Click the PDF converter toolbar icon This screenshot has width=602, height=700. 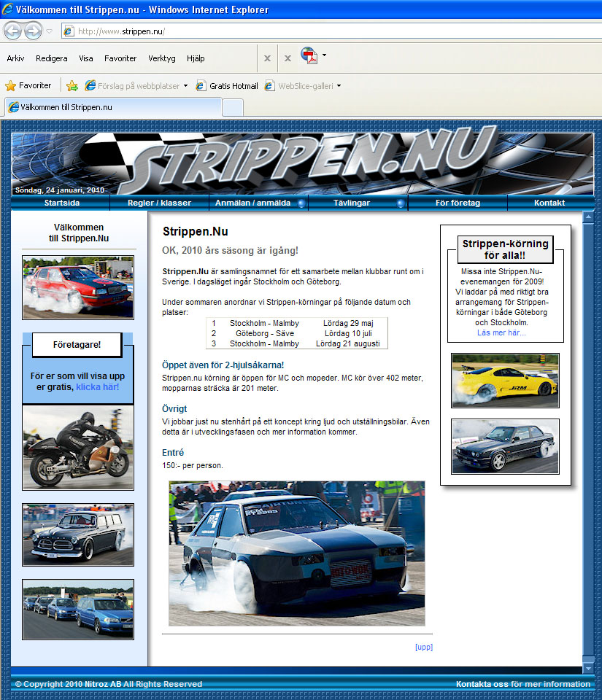[x=309, y=56]
